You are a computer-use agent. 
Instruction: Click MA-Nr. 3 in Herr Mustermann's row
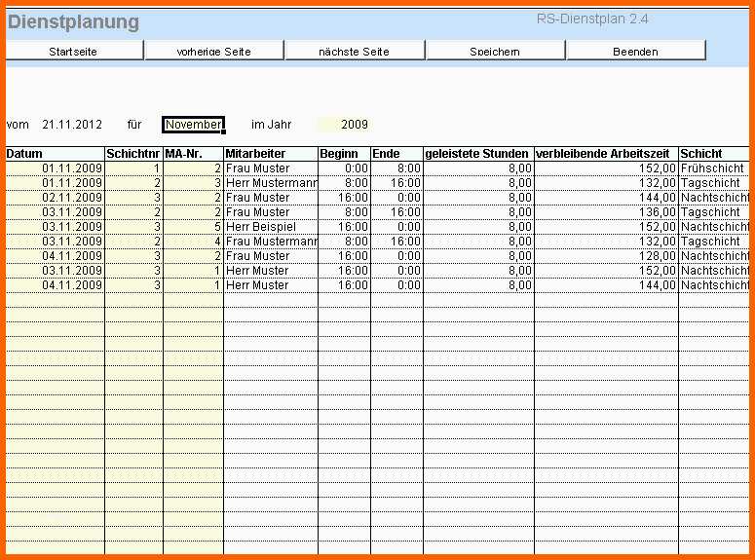pos(193,183)
